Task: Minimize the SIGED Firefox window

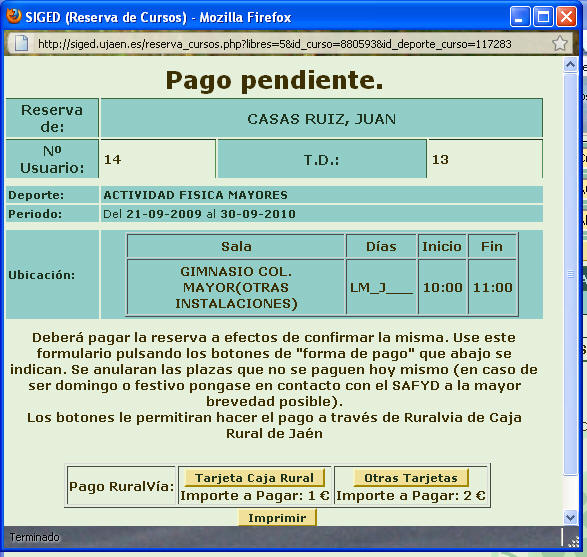Action: 519,17
